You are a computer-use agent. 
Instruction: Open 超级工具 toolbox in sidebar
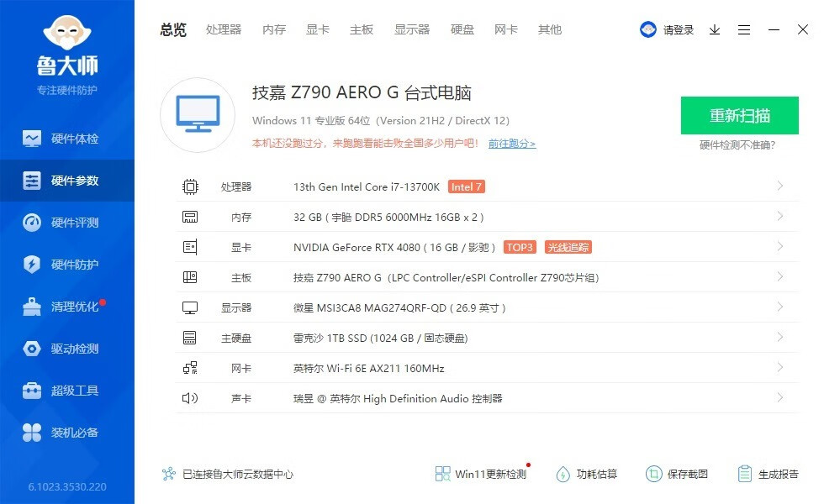[x=67, y=391]
